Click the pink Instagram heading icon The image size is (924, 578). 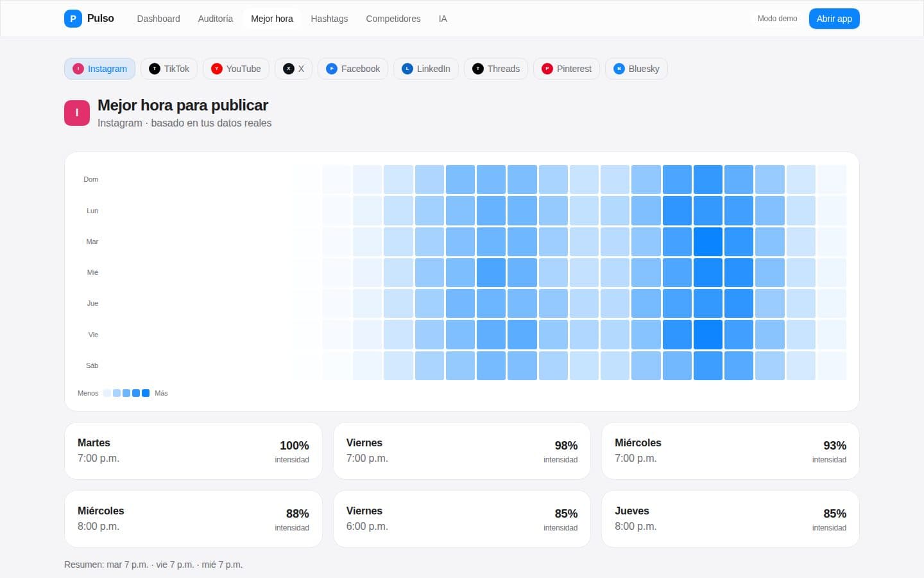pyautogui.click(x=77, y=113)
